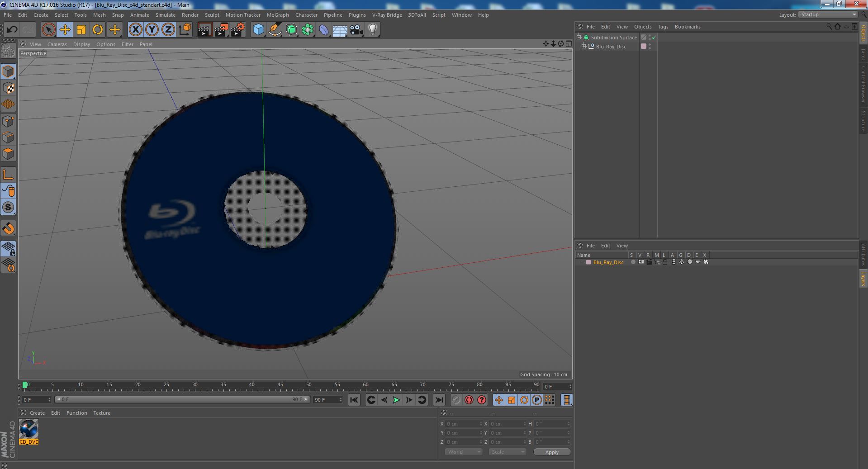Click Object Manager search icon

(829, 27)
